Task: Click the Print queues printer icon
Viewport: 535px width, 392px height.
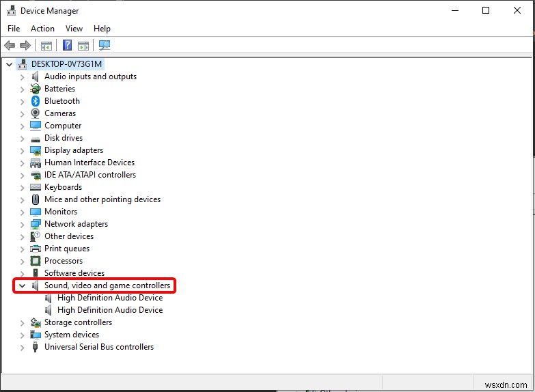Action: pos(36,249)
